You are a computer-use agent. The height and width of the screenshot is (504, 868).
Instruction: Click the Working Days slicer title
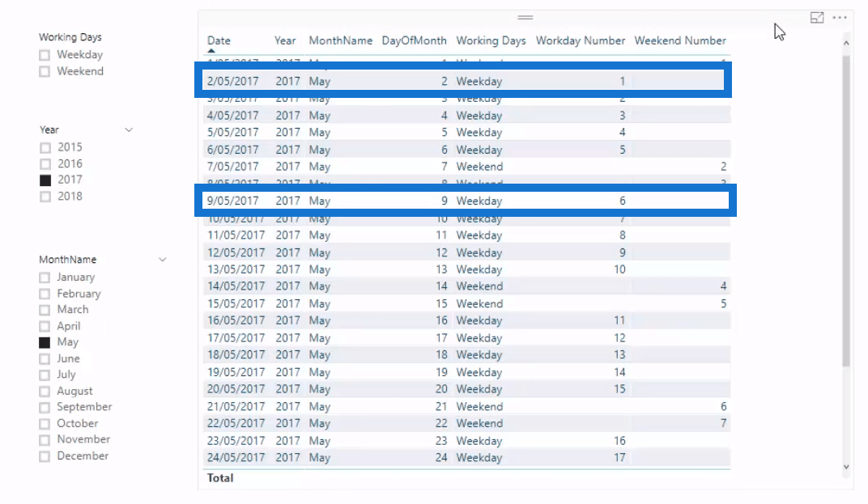pyautogui.click(x=70, y=37)
